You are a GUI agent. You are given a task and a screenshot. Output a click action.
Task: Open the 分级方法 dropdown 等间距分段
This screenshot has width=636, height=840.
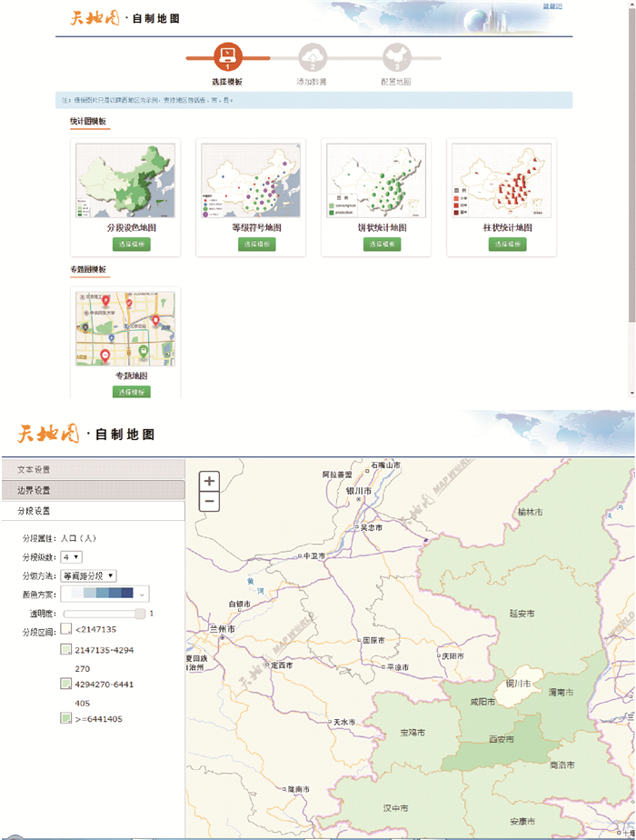(88, 575)
